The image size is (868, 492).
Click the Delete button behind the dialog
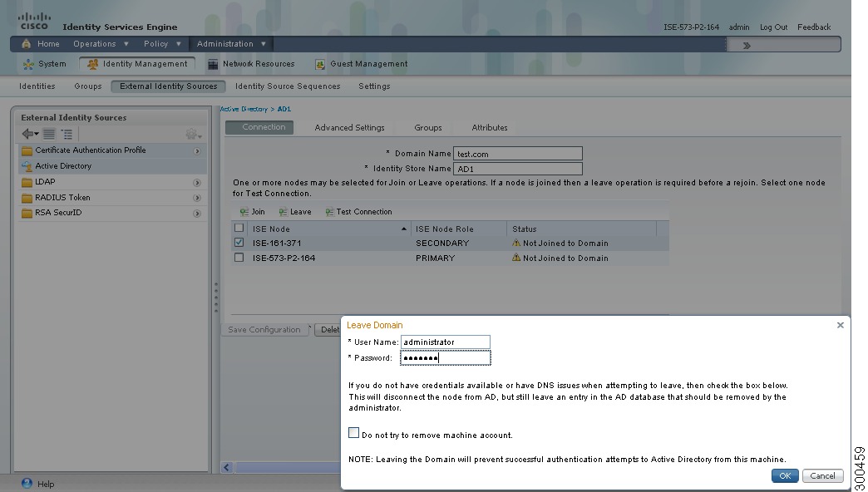328,330
